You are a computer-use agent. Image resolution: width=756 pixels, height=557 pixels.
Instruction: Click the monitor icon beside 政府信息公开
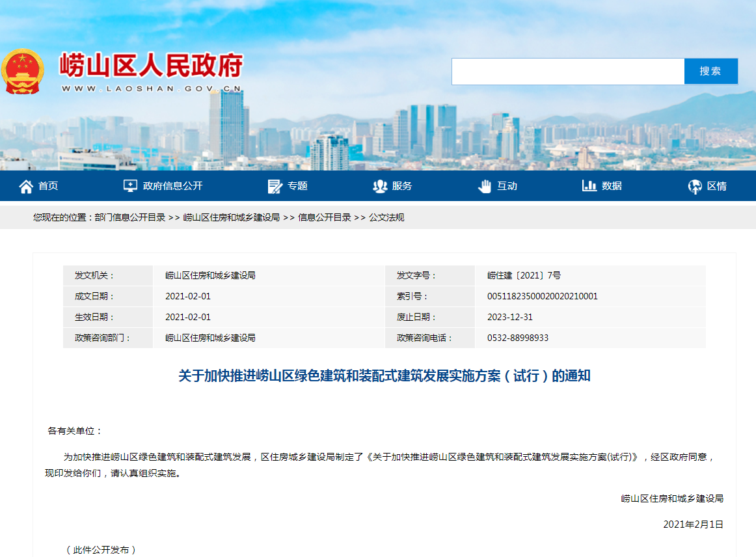(130, 186)
